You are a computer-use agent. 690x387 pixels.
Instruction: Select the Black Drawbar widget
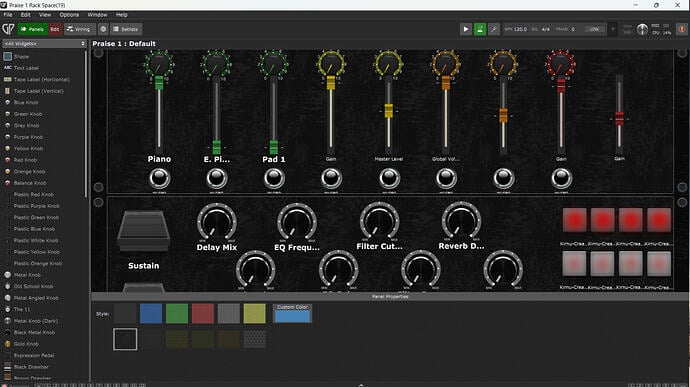coord(31,367)
